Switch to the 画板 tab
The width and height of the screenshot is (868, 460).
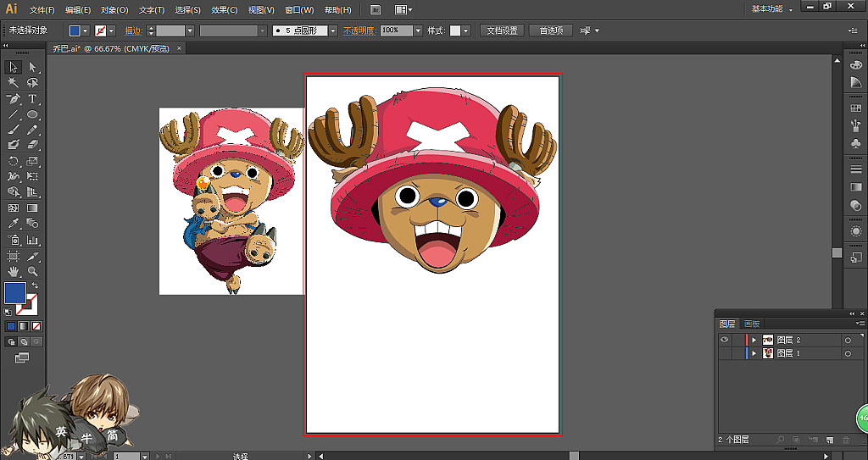pos(752,324)
